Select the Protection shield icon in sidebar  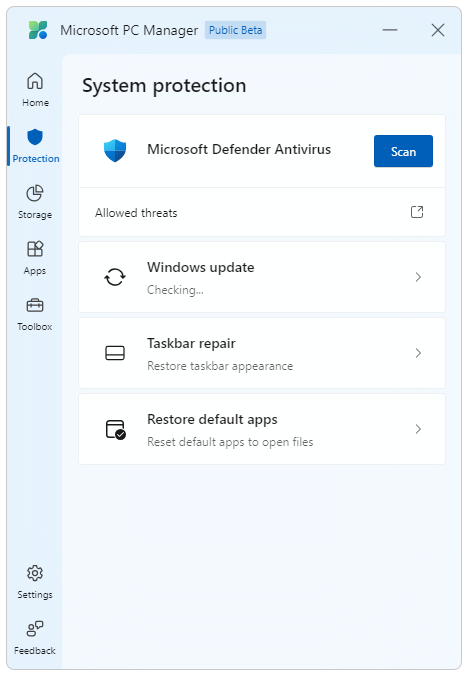pos(35,137)
